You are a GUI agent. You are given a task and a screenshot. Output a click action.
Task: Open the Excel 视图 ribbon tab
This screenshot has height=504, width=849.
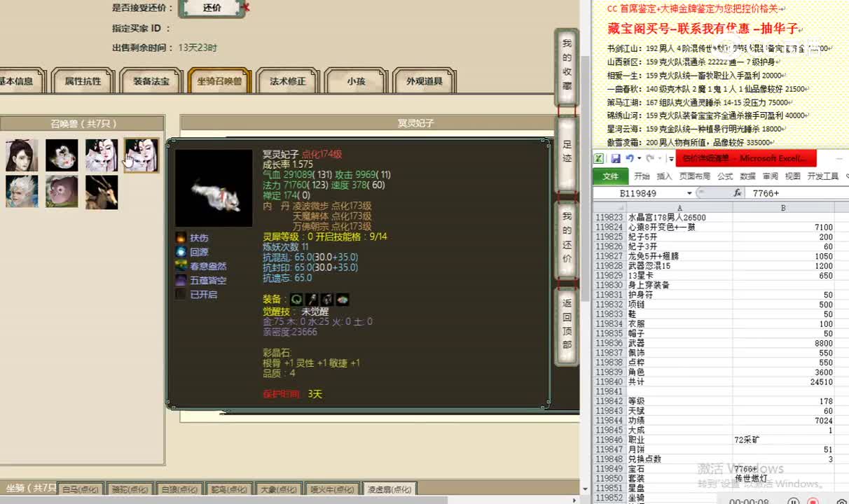click(x=792, y=176)
